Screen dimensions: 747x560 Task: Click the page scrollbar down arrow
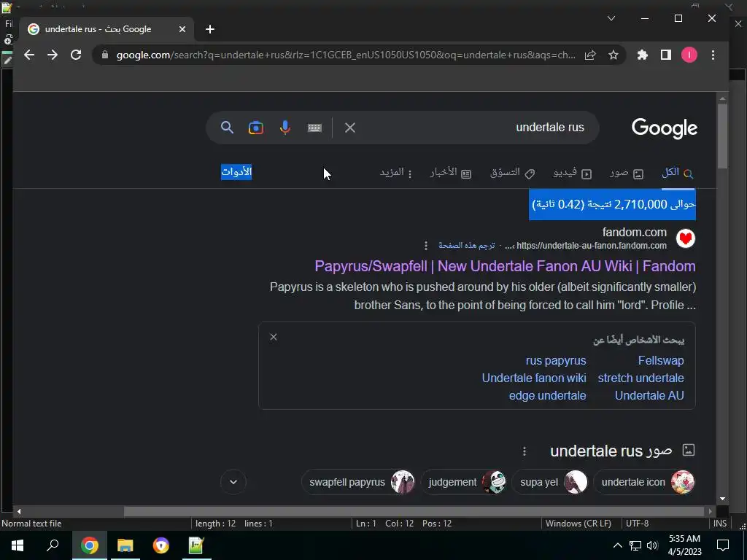[723, 499]
